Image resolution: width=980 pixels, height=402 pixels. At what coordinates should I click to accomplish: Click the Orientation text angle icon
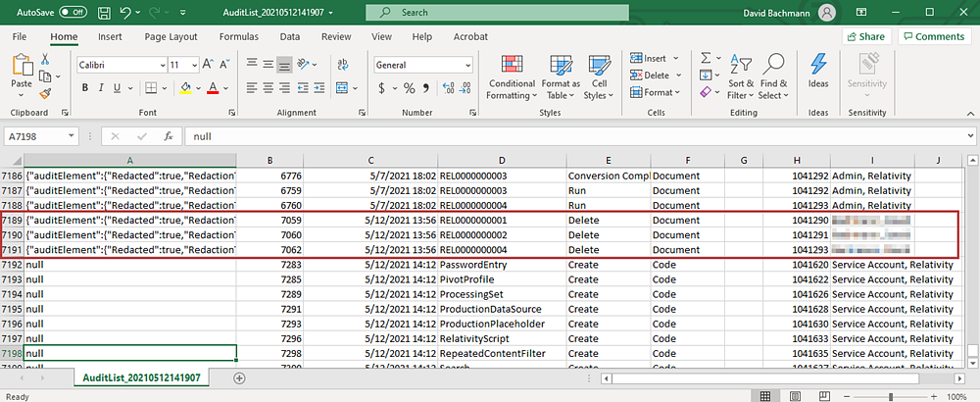click(x=305, y=64)
